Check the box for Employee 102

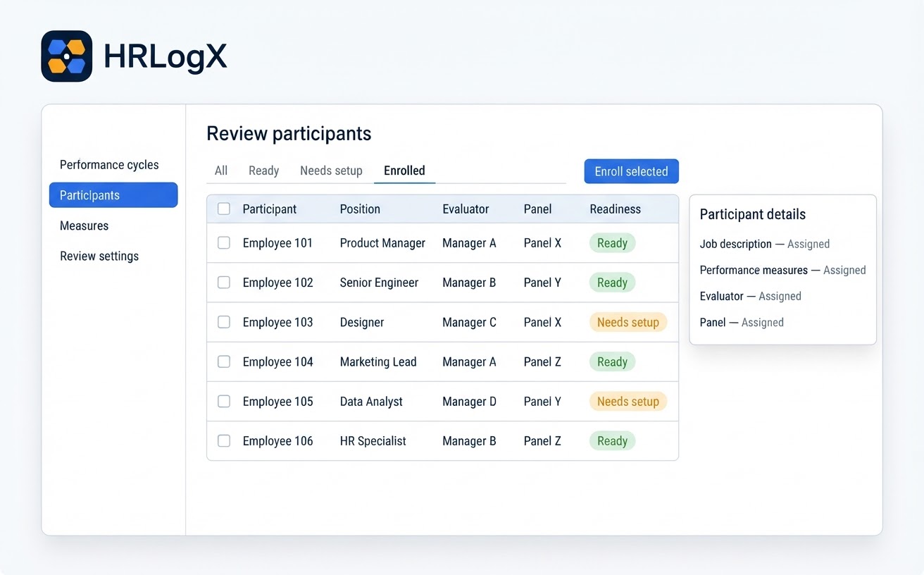(x=224, y=282)
